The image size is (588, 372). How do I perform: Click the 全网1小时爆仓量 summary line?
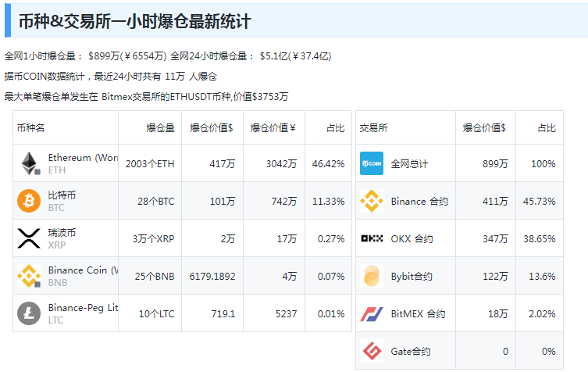pos(168,56)
